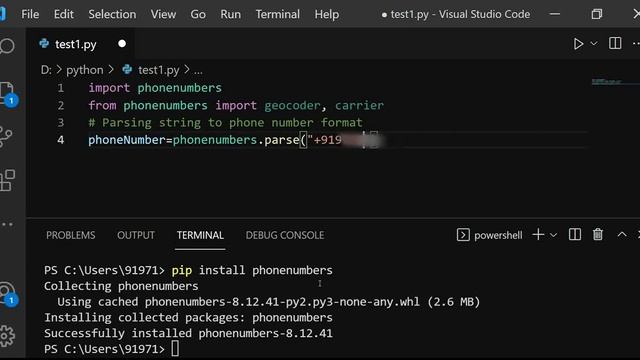Image resolution: width=640 pixels, height=360 pixels.
Task: Click the D: breadcrumb segment
Action: tap(46, 70)
